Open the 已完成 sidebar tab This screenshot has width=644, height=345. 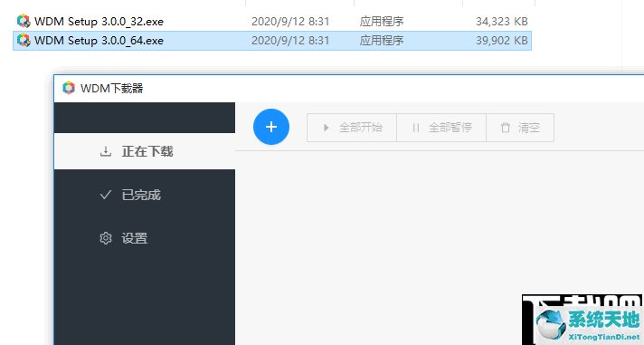145,195
